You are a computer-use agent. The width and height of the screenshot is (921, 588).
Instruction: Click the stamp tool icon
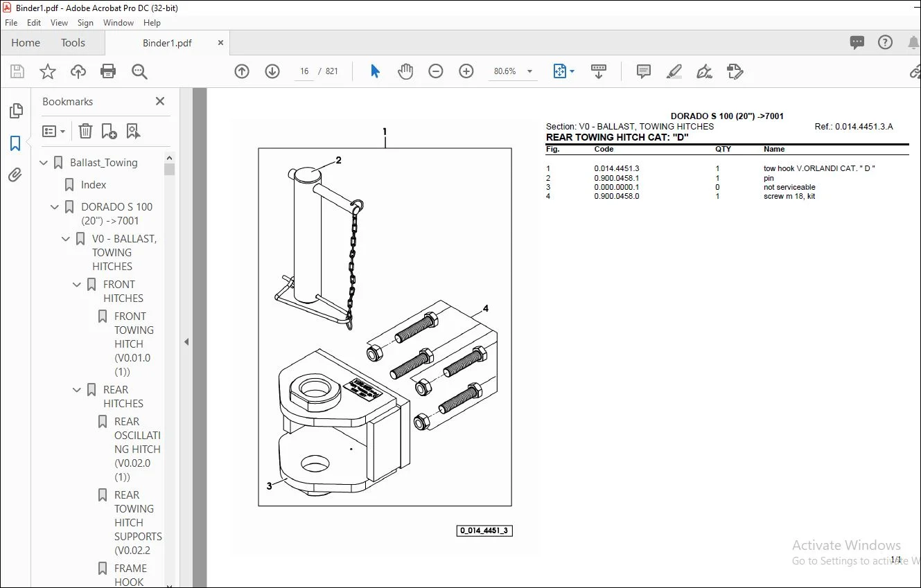coord(735,71)
